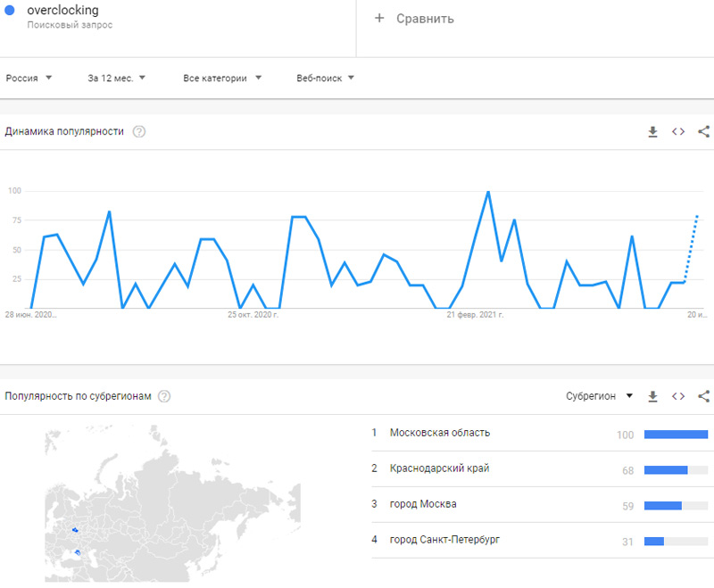Open help for Динамика популярности
Screen dimensions: 714x588
pos(139,132)
